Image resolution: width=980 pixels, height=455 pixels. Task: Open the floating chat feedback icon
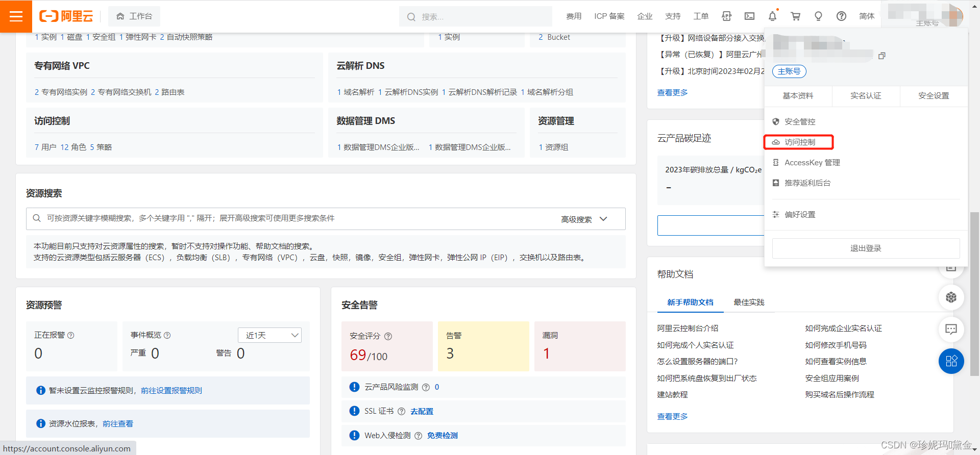pos(951,329)
